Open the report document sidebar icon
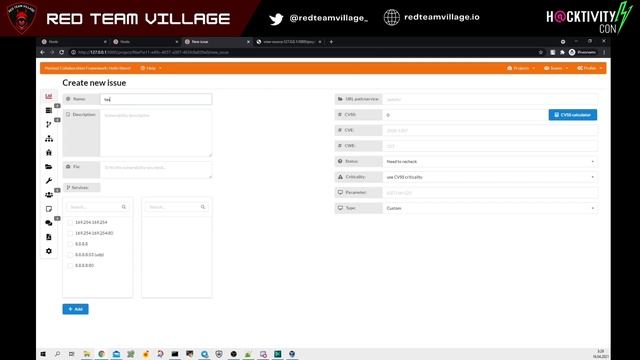Image resolution: width=640 pixels, height=360 pixels. [49, 237]
